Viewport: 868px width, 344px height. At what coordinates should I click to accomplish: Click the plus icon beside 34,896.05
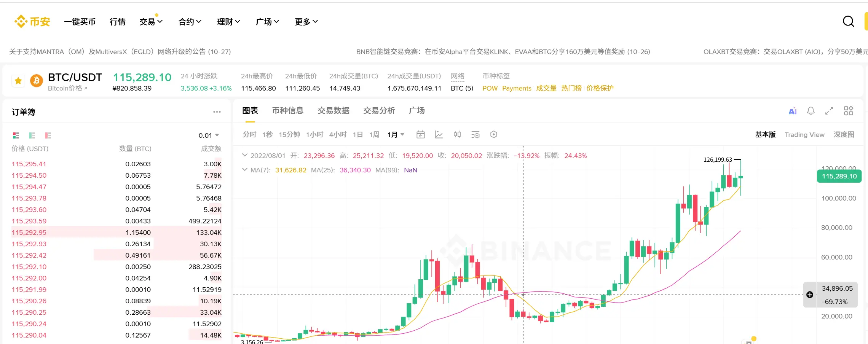(810, 295)
